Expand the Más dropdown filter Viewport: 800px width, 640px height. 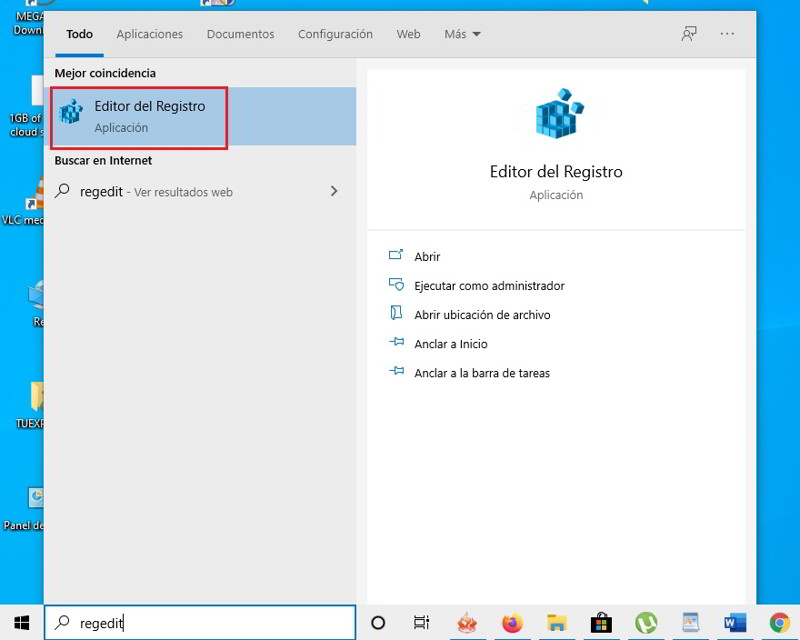coord(462,34)
